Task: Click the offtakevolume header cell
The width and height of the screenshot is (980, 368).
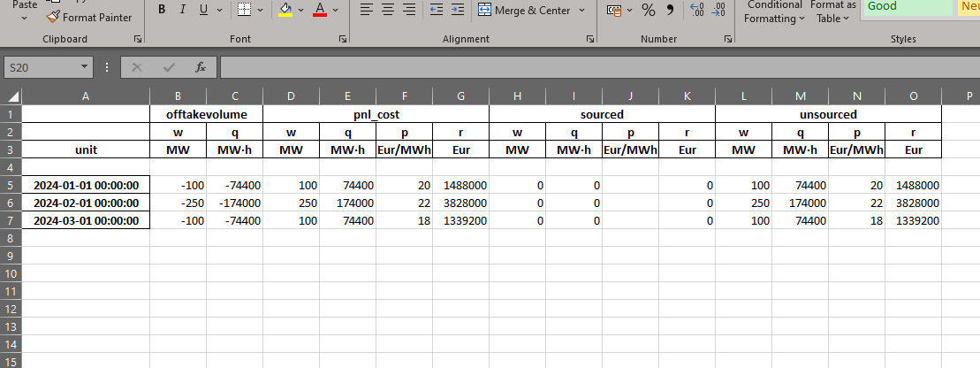Action: point(206,114)
